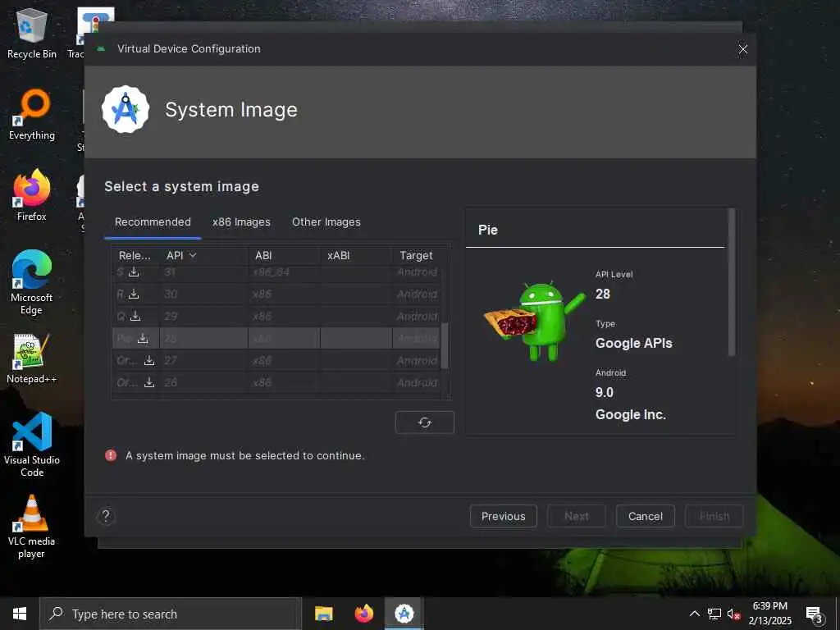Open Firefox from the taskbar
The image size is (840, 630).
click(x=363, y=614)
